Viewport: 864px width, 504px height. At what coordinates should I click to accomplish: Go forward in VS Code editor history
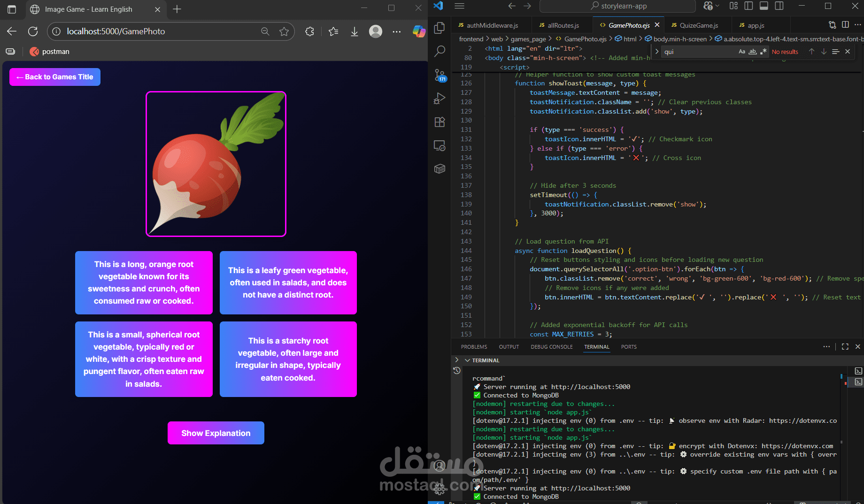(x=527, y=6)
